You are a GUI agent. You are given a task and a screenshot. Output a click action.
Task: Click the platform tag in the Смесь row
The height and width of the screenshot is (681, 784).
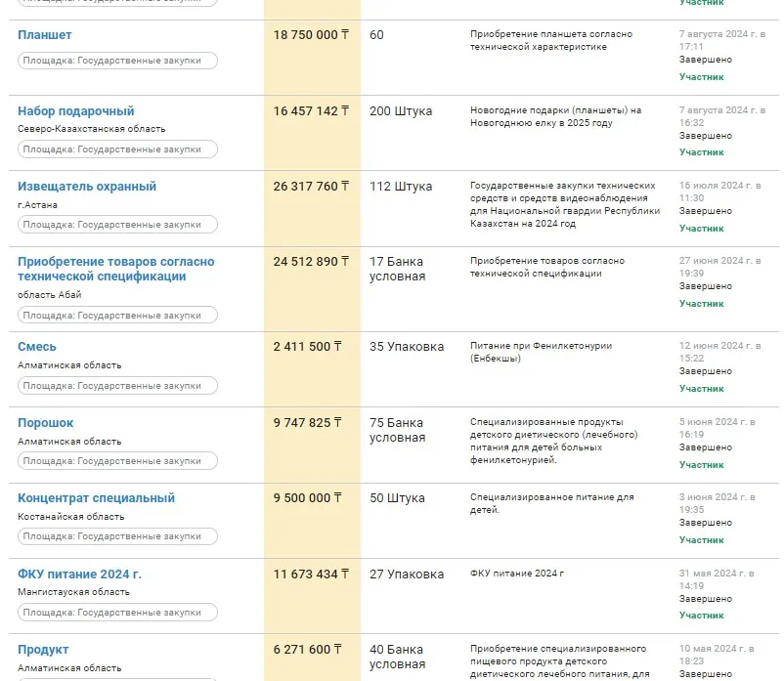[117, 386]
